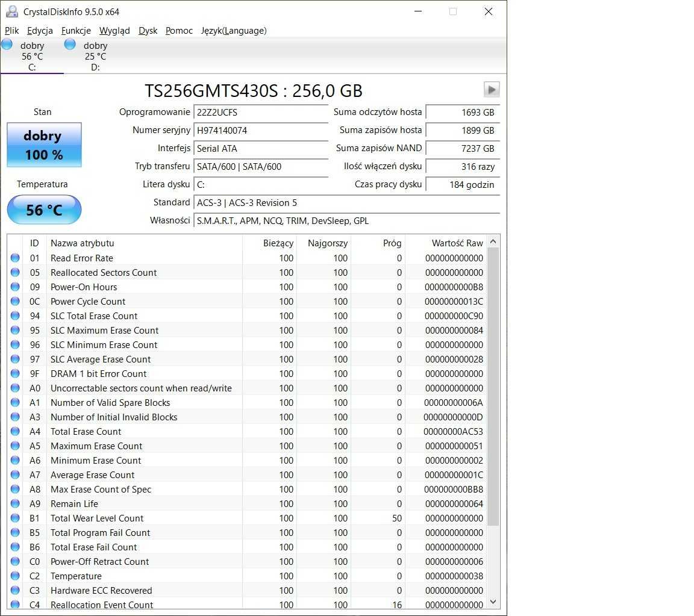Select the Reallocation Event Count row name
694x616 pixels.
102,605
